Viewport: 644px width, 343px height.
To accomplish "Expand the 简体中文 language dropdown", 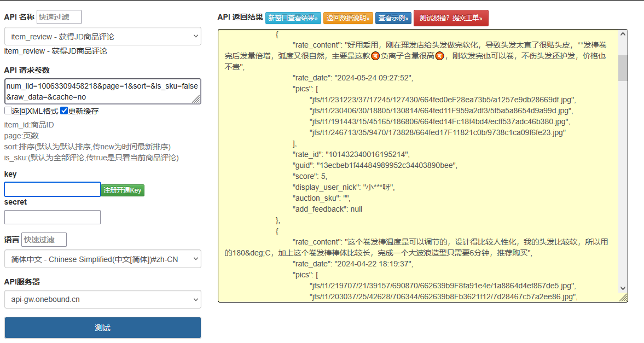I will [103, 259].
